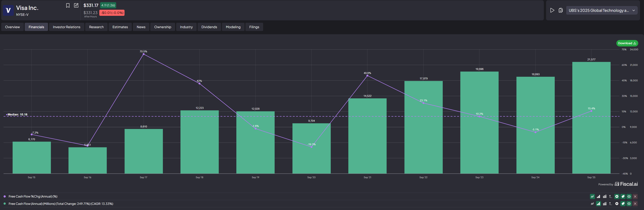Set Free Cash Flow %Chg to bar chart
The height and width of the screenshot is (210, 644).
tap(598, 196)
